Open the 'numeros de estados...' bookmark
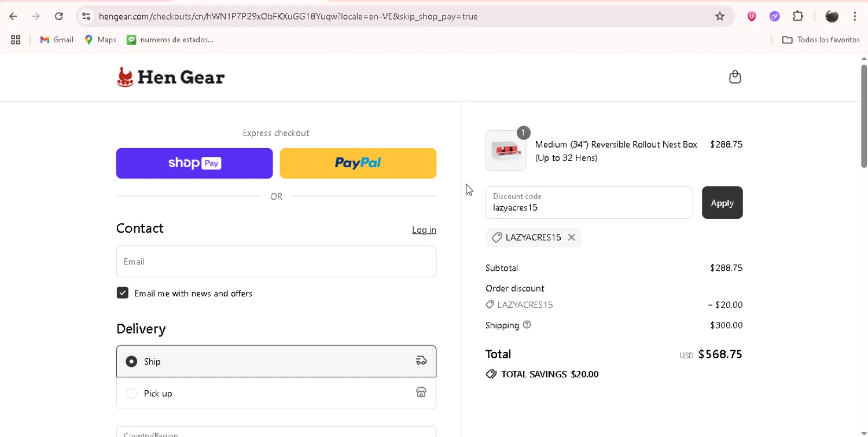The image size is (868, 437). click(170, 40)
